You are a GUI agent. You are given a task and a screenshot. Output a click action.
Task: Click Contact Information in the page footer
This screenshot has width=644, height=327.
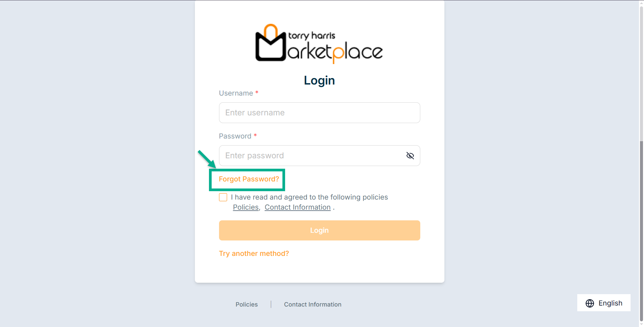(313, 305)
